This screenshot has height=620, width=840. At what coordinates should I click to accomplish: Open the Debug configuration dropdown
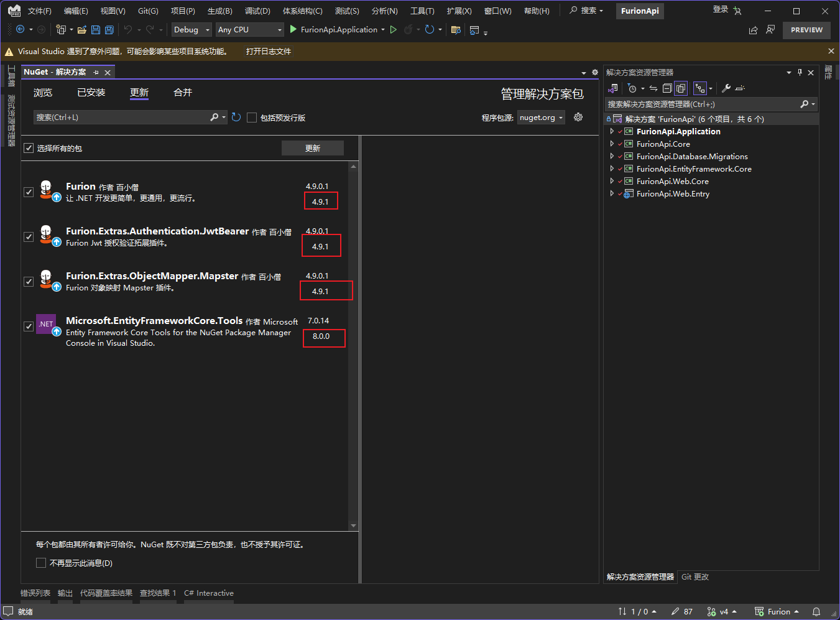pyautogui.click(x=192, y=30)
